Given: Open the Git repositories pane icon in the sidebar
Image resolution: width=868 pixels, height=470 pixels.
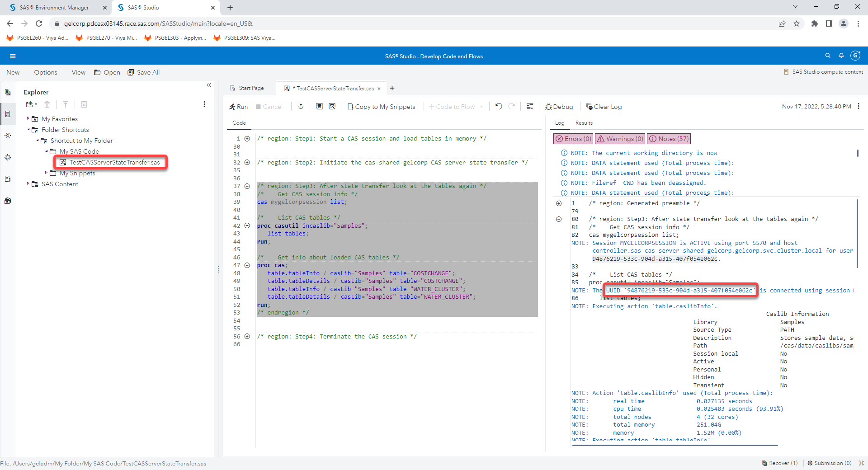Looking at the screenshot, I should (8, 201).
